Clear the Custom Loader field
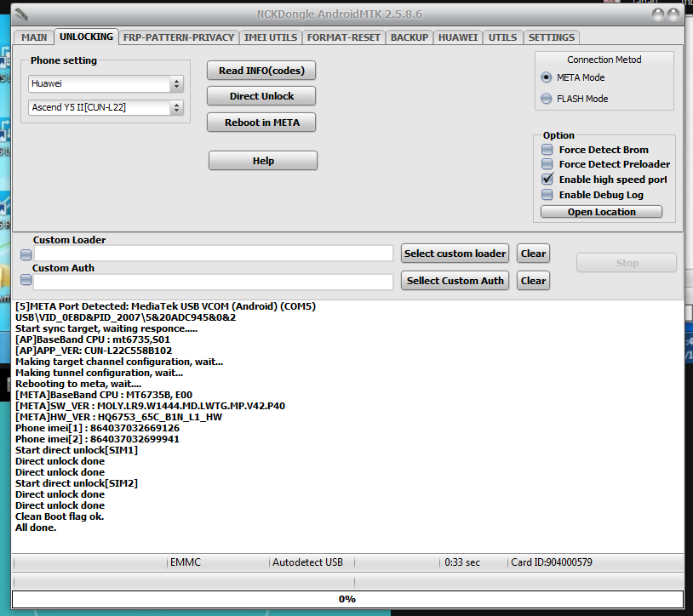 (x=533, y=254)
